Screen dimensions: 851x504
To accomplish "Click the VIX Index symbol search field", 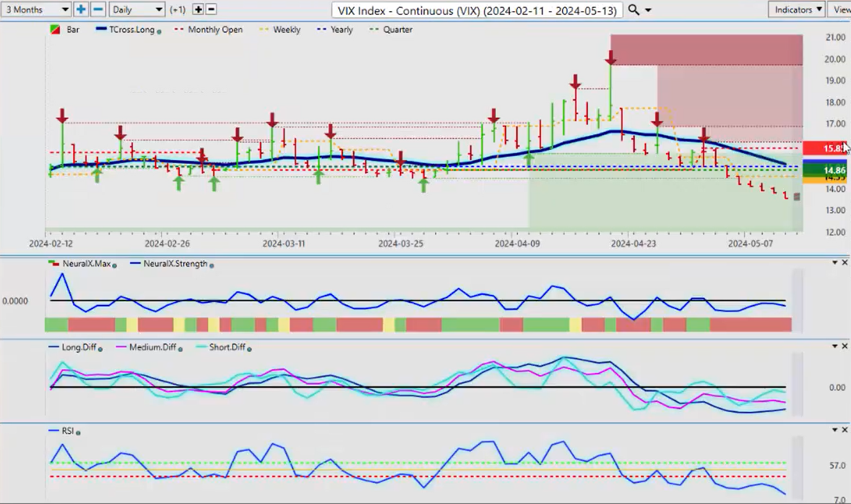I will click(477, 10).
